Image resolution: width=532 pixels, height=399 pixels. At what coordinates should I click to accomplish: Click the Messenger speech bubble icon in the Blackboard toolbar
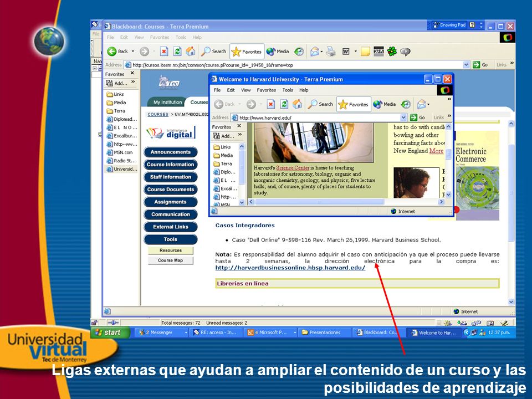[x=405, y=52]
